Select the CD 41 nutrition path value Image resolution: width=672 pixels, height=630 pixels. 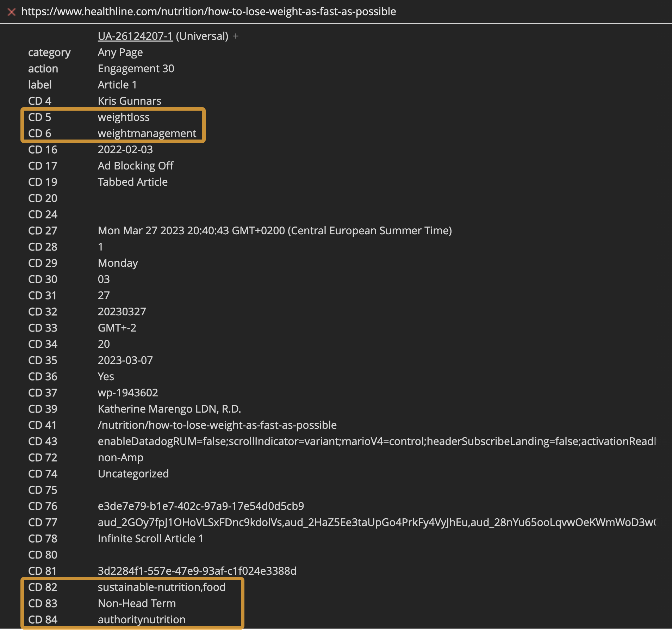[x=217, y=425]
